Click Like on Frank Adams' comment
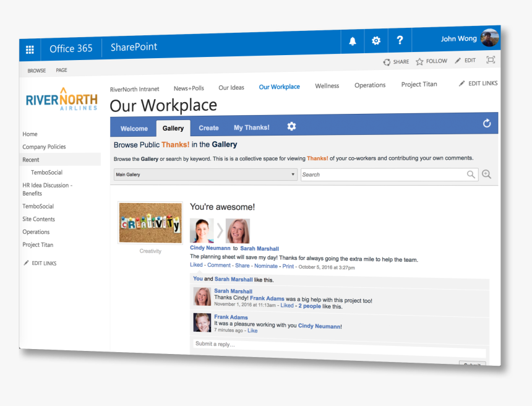This screenshot has width=532, height=406. [252, 330]
